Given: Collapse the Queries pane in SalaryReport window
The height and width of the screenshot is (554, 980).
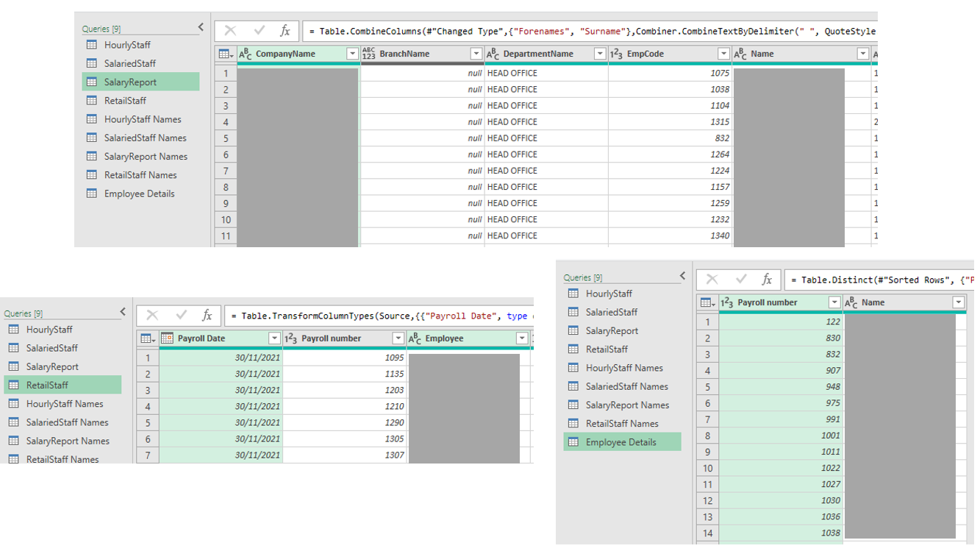Looking at the screenshot, I should (201, 27).
